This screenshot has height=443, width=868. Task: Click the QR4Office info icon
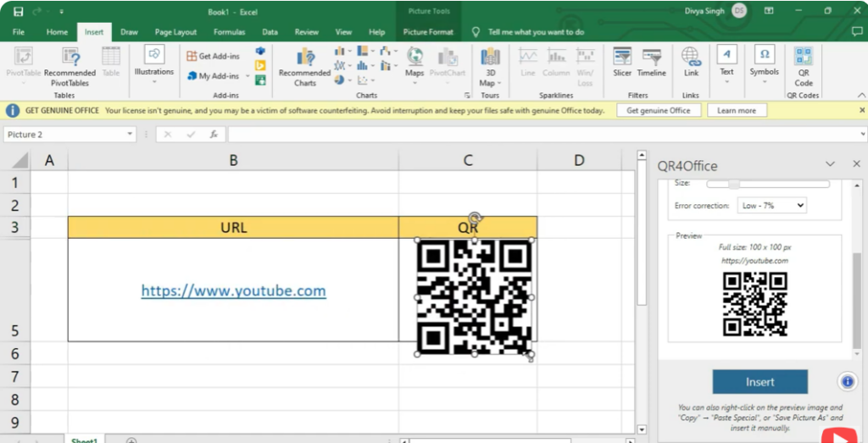click(847, 382)
